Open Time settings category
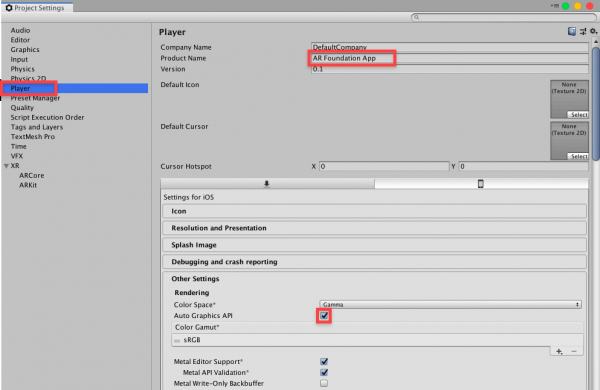Viewport: 600px width, 390px height. [x=18, y=146]
